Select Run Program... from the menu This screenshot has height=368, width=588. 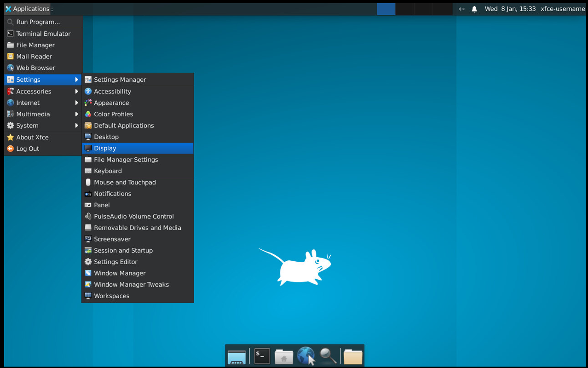(x=43, y=22)
